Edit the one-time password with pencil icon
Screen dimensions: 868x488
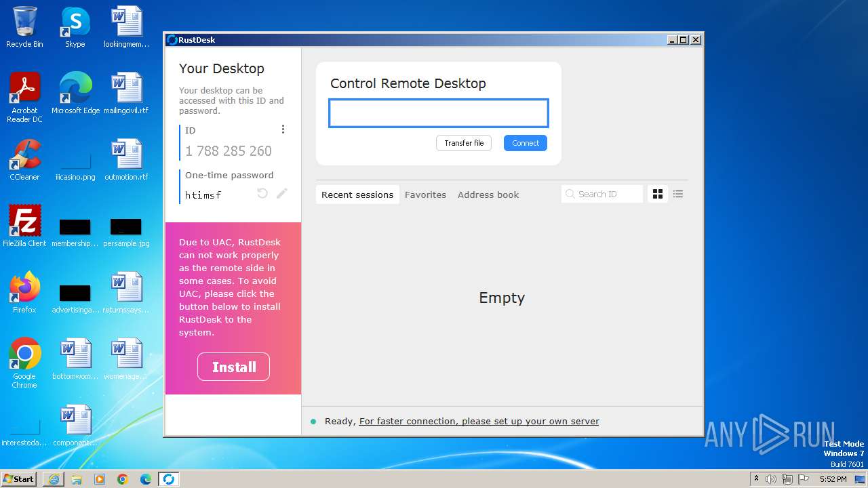tap(282, 194)
